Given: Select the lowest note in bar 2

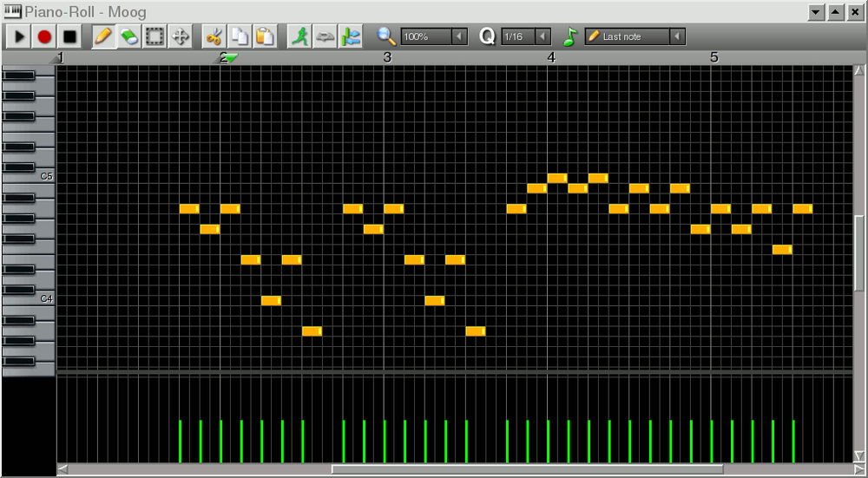Looking at the screenshot, I should pos(312,331).
